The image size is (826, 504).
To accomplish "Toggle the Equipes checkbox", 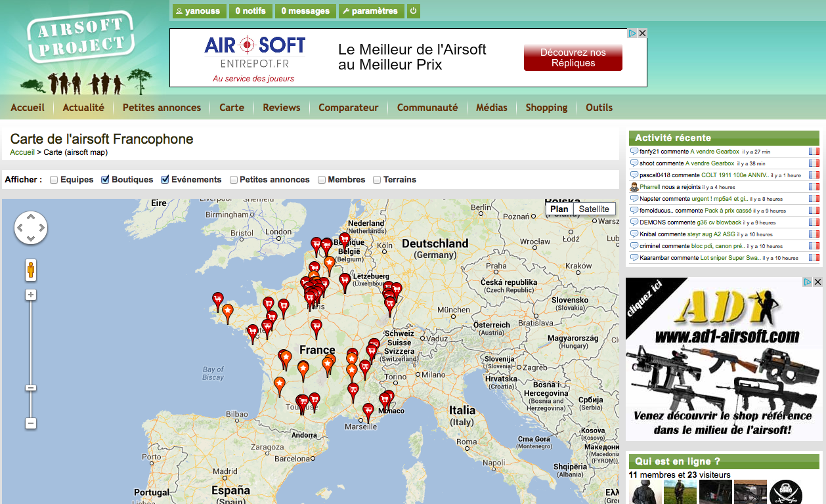I will coord(54,180).
